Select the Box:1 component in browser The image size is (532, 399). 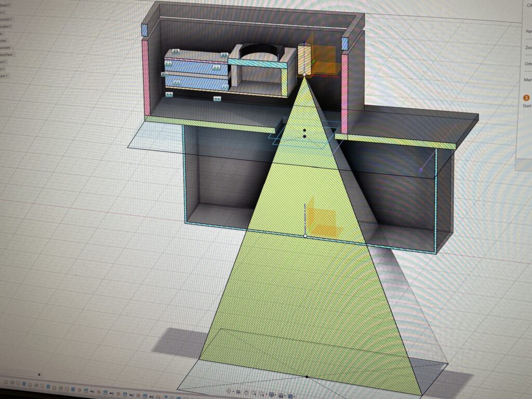click(x=5, y=26)
